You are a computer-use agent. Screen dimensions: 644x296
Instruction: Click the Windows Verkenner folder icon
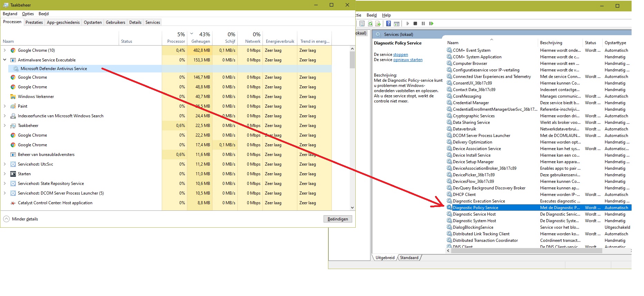(13, 97)
